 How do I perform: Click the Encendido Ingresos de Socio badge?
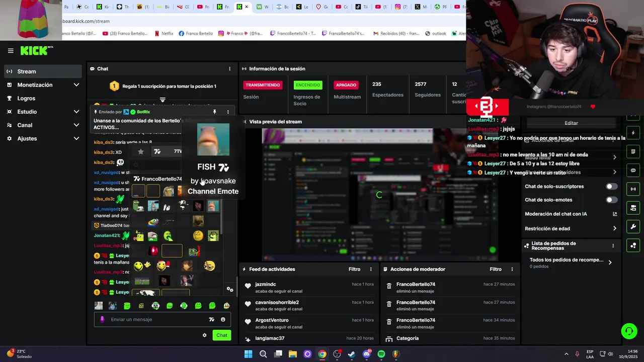[307, 85]
